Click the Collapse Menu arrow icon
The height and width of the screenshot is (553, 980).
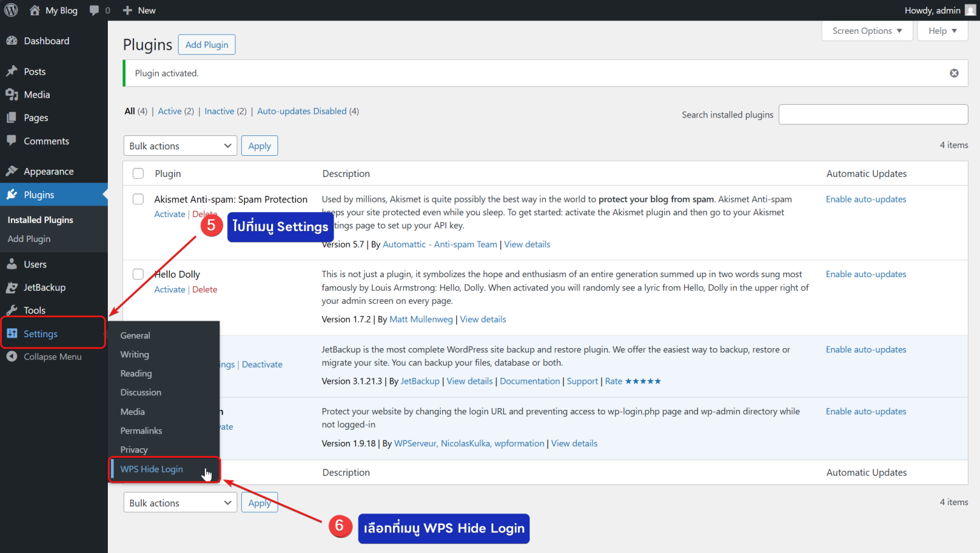coord(11,356)
